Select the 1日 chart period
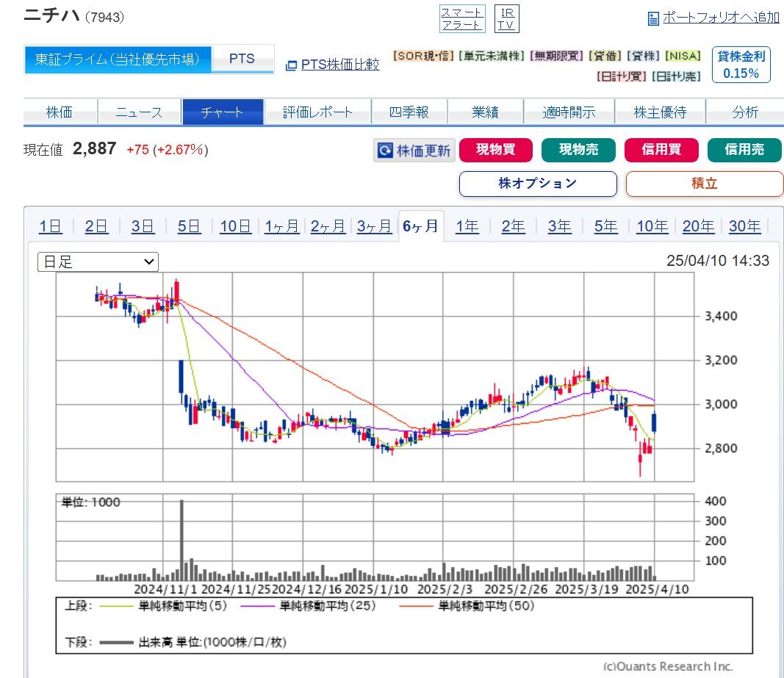784x678 pixels. [51, 226]
